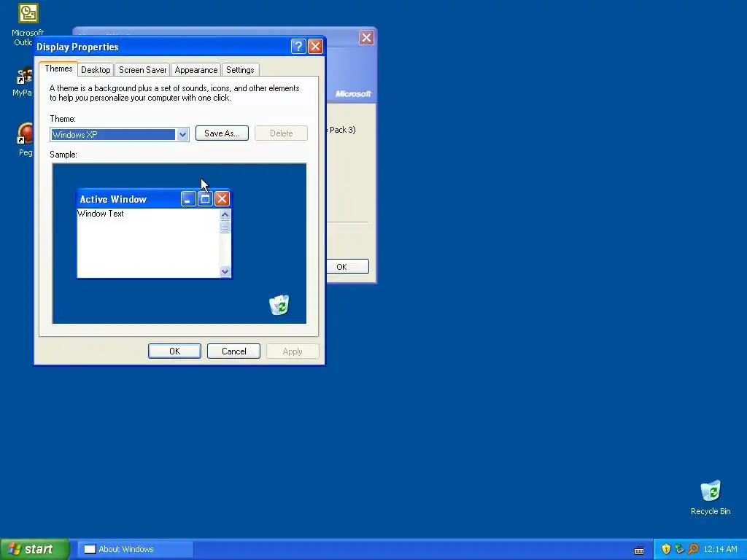Click the sample window scroll-up arrow

225,215
